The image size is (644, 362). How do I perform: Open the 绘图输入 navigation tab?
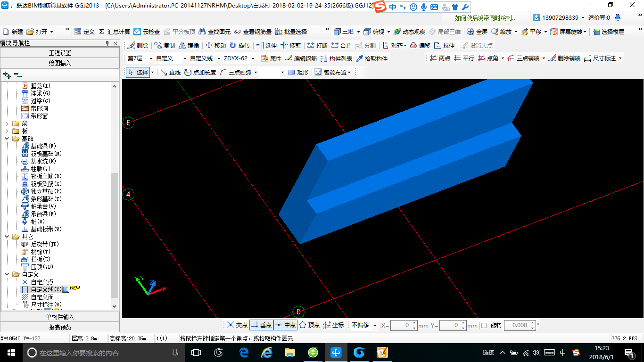60,63
